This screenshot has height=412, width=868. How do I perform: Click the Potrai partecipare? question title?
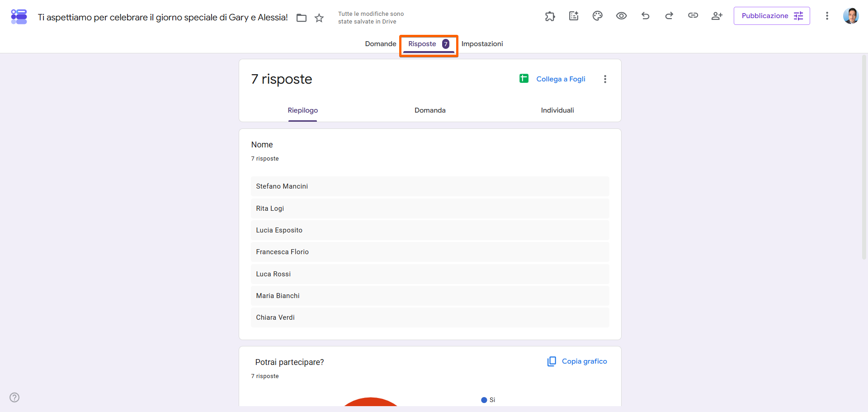pos(290,362)
